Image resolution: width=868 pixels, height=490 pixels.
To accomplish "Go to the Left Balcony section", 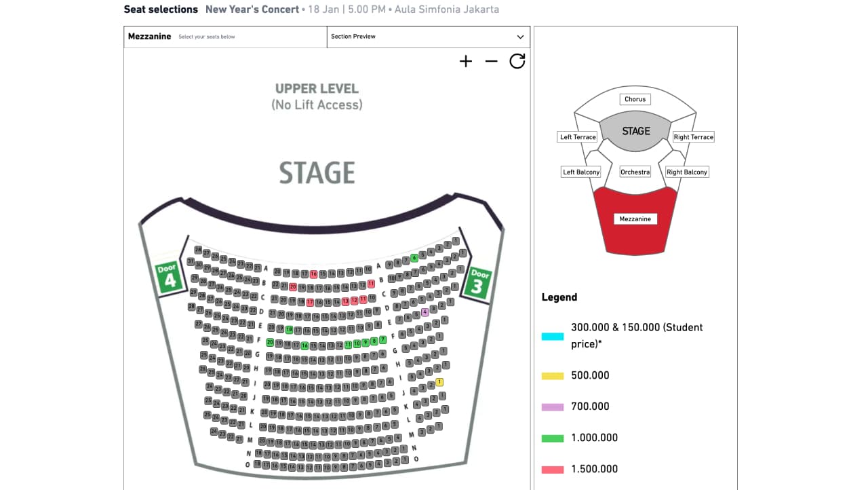I will tap(581, 172).
